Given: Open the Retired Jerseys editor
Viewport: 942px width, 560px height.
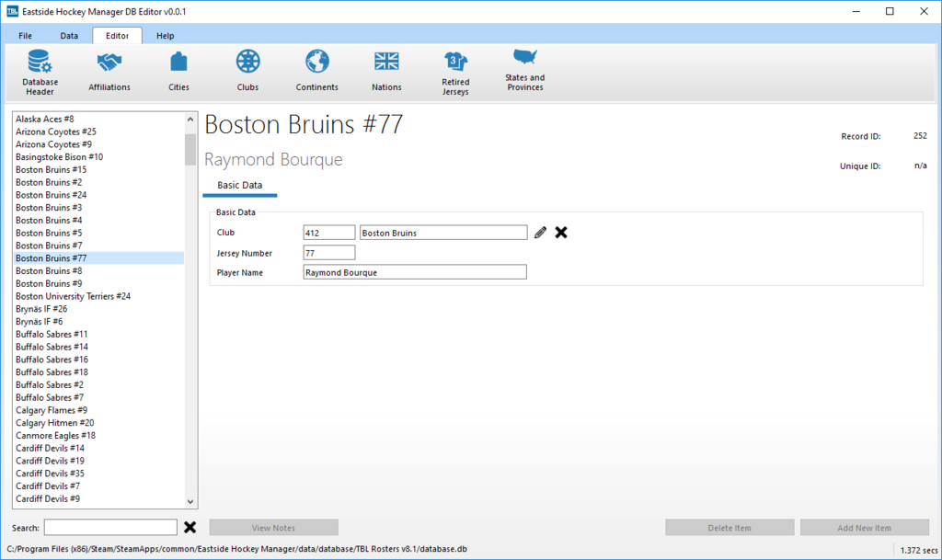Looking at the screenshot, I should (455, 72).
